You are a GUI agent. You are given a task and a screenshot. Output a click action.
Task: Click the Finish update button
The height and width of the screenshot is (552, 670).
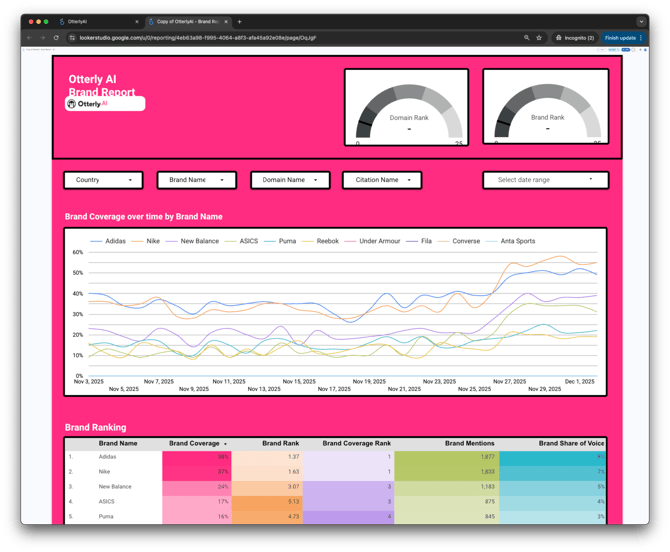click(623, 38)
